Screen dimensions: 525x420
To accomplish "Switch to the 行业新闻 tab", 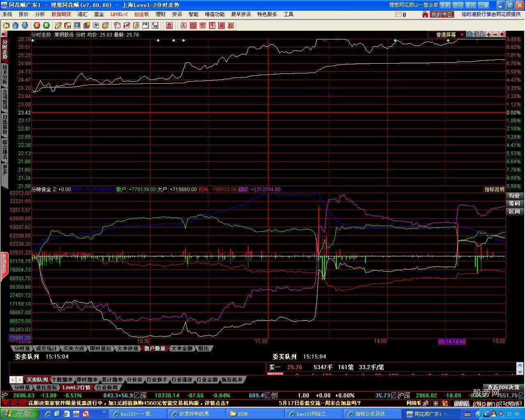I will point(107,387).
